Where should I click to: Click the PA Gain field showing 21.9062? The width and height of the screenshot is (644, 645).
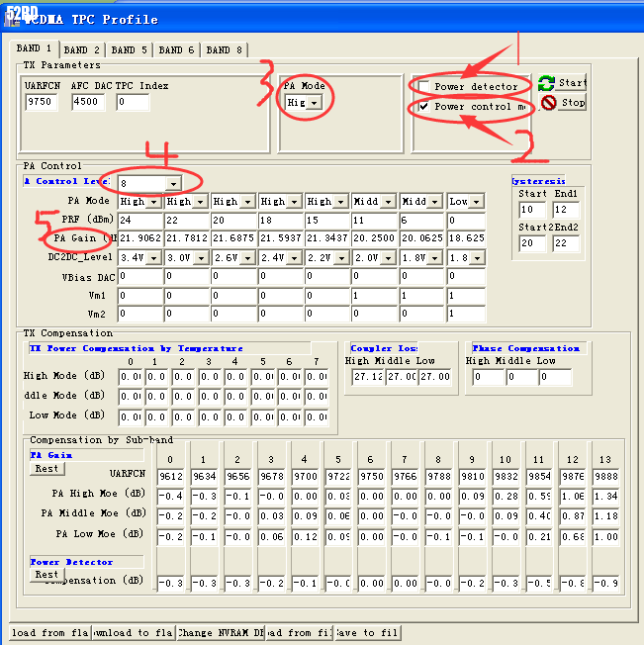tap(140, 238)
